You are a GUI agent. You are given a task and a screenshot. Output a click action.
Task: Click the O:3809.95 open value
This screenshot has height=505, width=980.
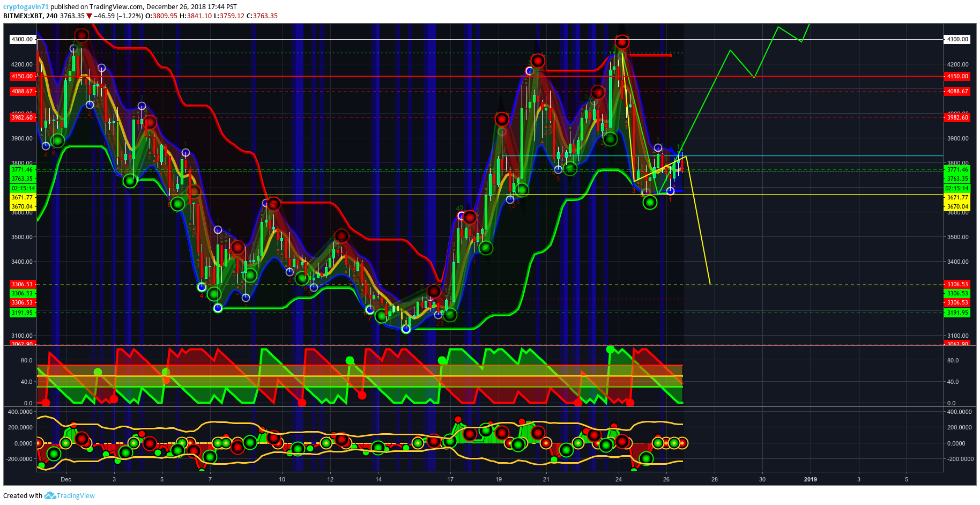pos(161,16)
